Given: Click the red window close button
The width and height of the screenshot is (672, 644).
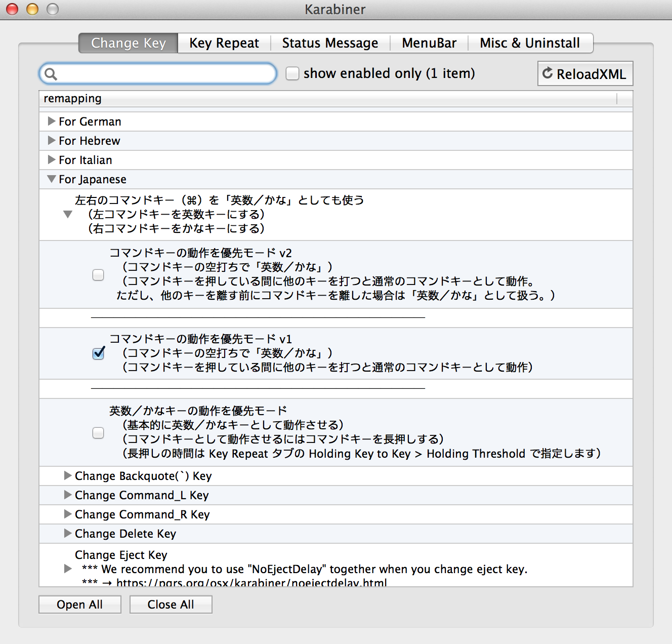Looking at the screenshot, I should [x=12, y=9].
